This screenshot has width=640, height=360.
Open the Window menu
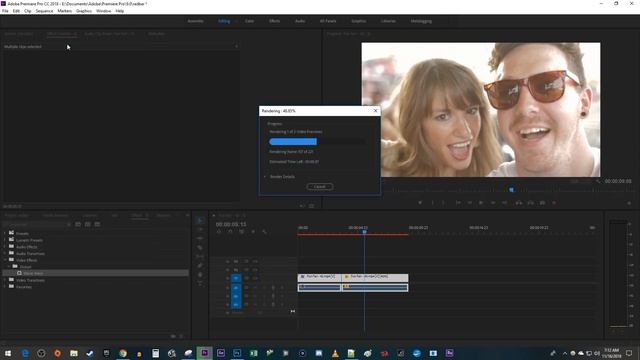coord(103,11)
